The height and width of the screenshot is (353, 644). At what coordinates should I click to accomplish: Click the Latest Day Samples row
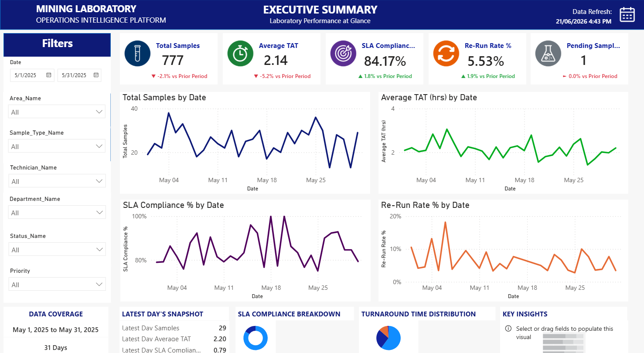(174, 328)
